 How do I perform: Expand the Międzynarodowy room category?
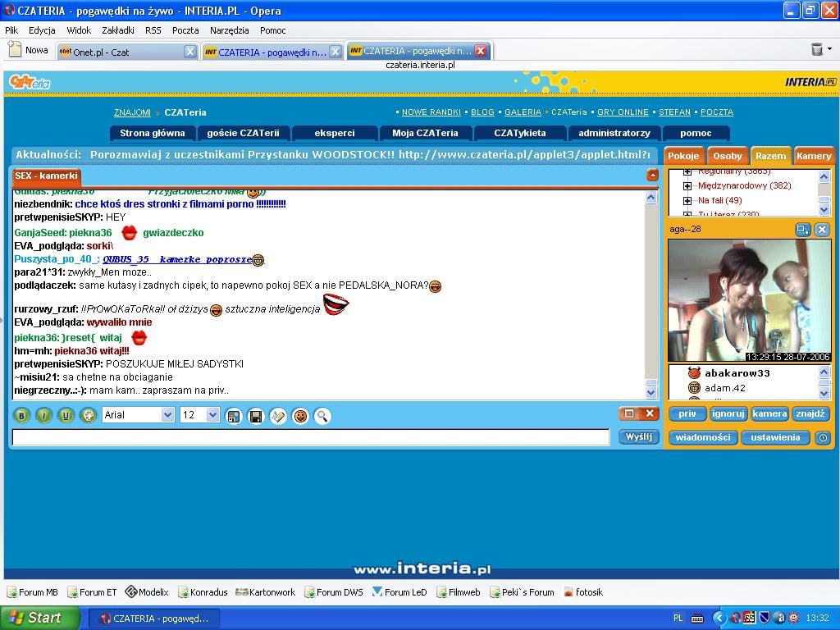click(x=687, y=186)
